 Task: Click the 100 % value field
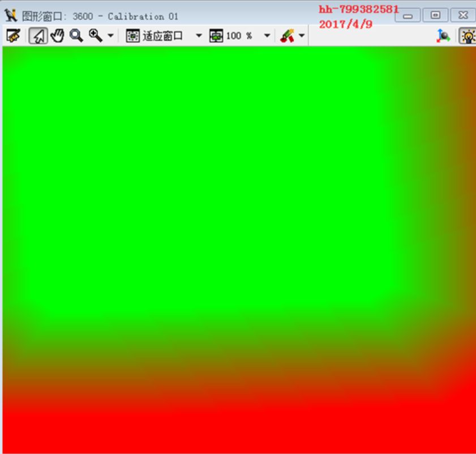[239, 36]
